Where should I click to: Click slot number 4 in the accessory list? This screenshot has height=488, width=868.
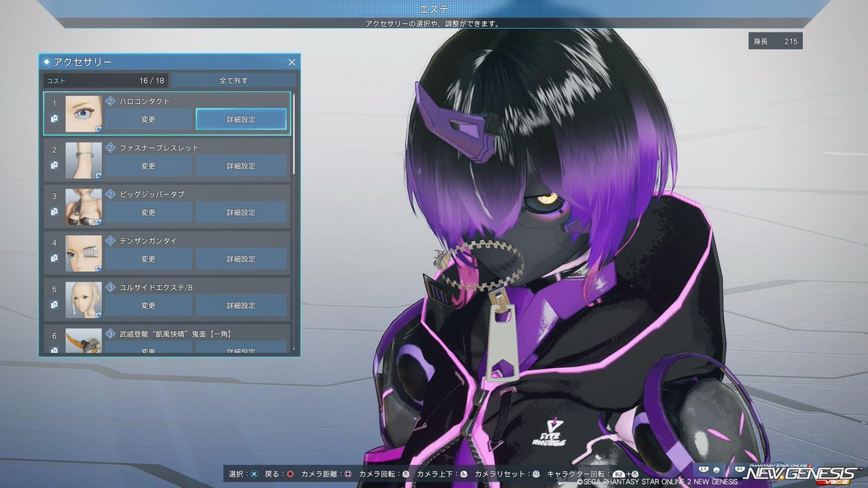(54, 243)
